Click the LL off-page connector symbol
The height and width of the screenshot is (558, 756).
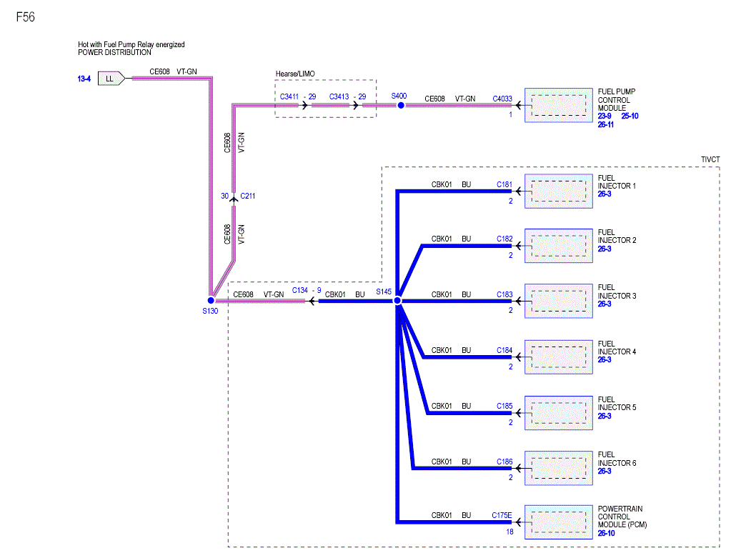(x=111, y=78)
